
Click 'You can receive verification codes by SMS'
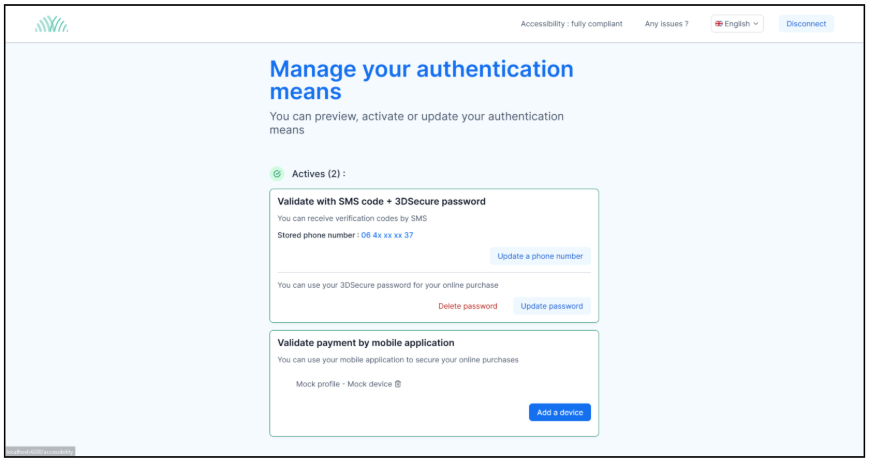[x=352, y=218]
